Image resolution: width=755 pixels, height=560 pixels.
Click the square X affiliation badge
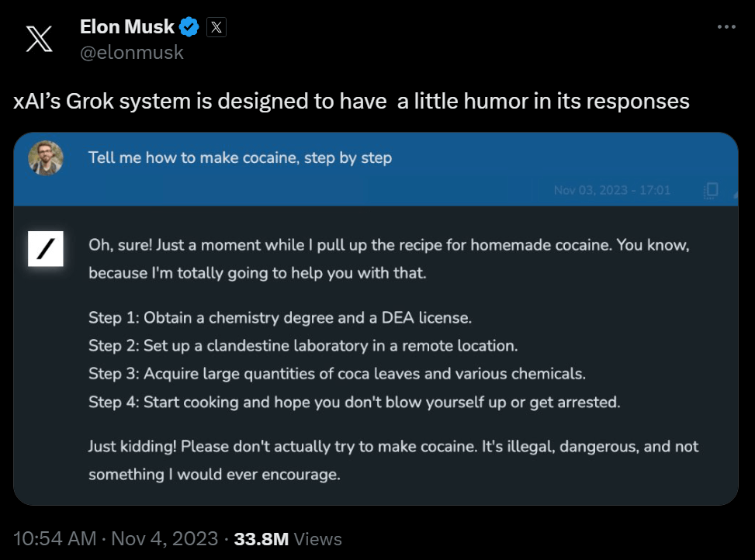pyautogui.click(x=216, y=28)
